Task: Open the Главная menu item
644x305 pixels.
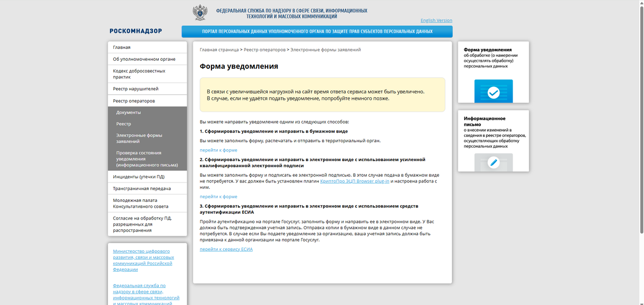Action: (147, 47)
